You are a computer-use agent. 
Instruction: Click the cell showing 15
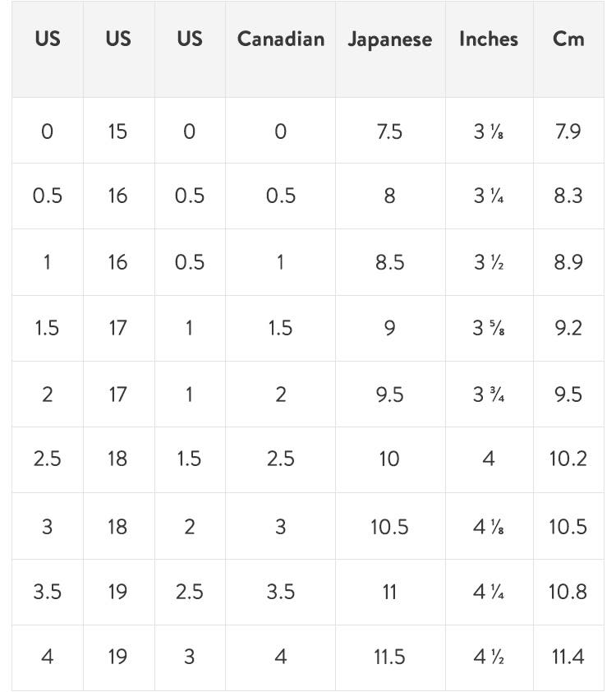pos(117,131)
